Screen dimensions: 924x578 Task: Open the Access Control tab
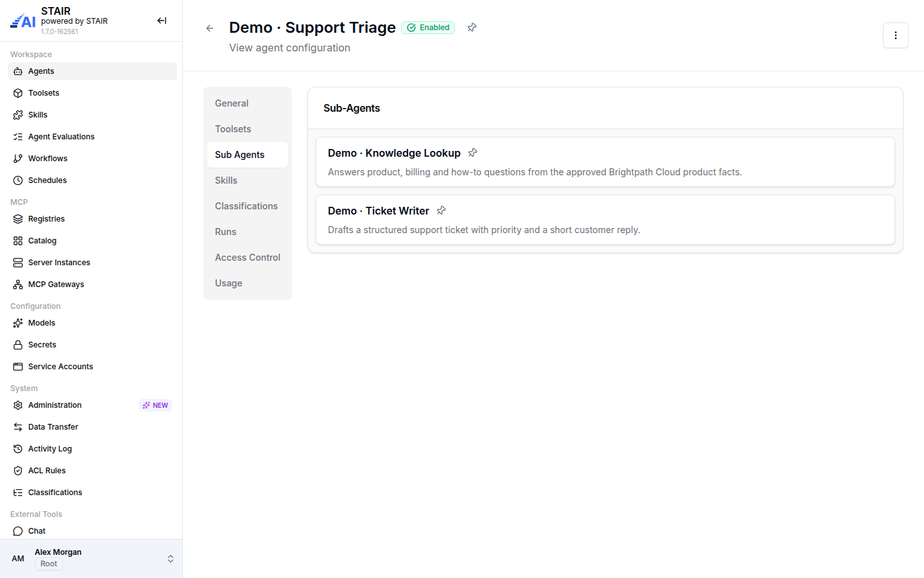[248, 258]
